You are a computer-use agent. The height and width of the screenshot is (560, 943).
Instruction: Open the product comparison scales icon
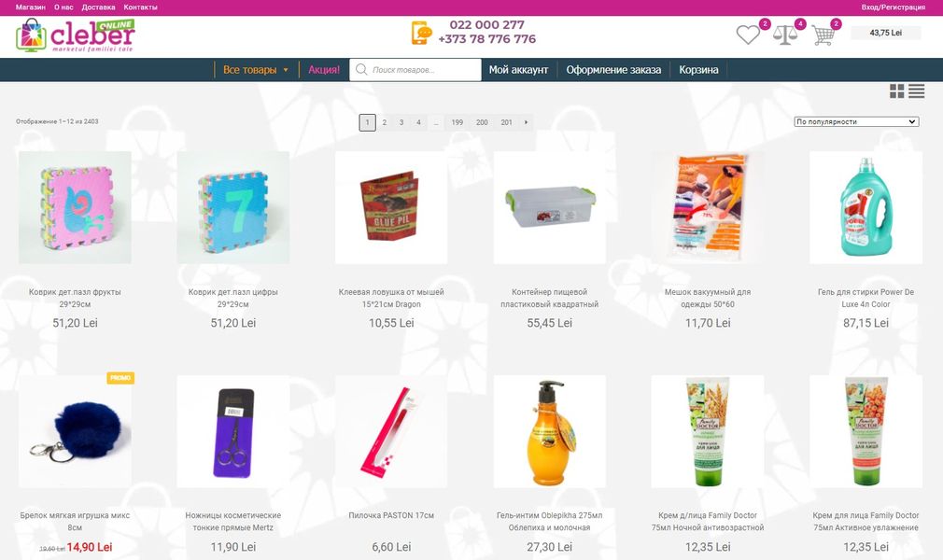coord(784,35)
